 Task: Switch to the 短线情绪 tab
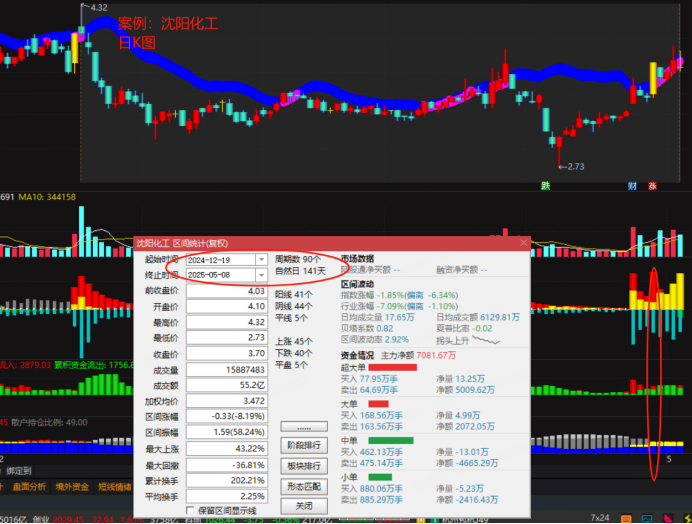tap(115, 486)
